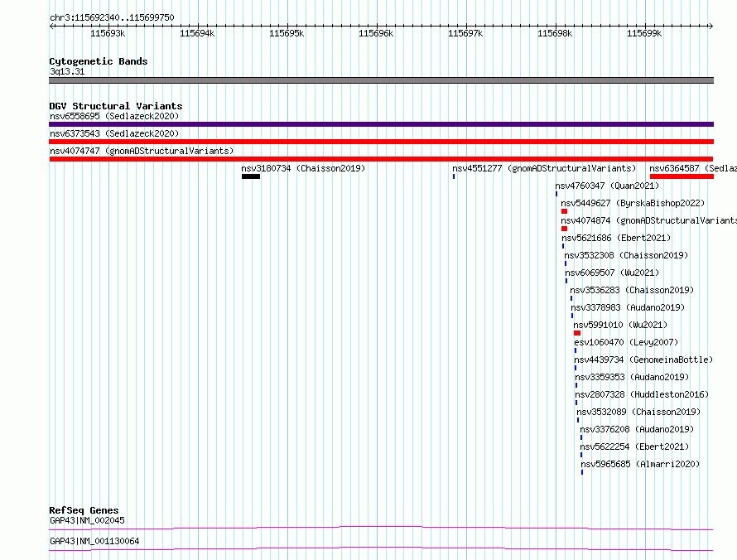
Task: Open nsv3536283 (Chaisson2019) variant
Action: pyautogui.click(x=632, y=290)
